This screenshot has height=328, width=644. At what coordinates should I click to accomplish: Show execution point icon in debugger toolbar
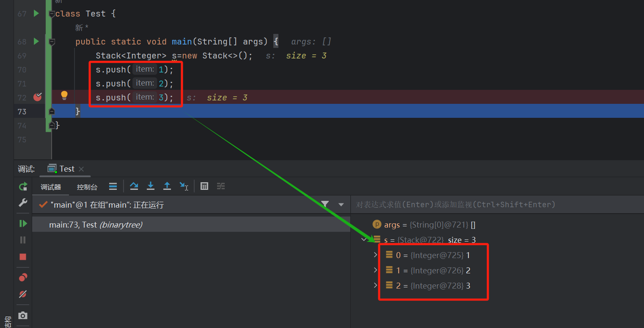click(x=113, y=186)
